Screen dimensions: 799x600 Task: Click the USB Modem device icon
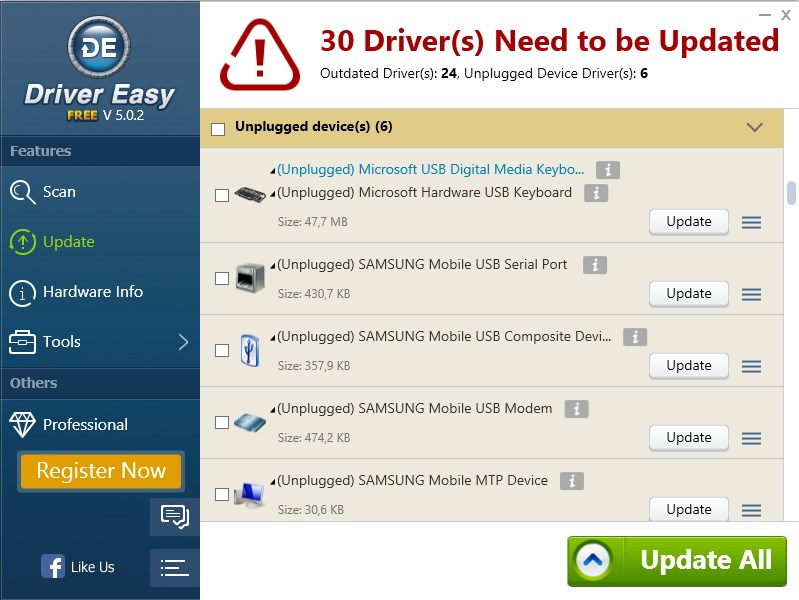point(250,422)
